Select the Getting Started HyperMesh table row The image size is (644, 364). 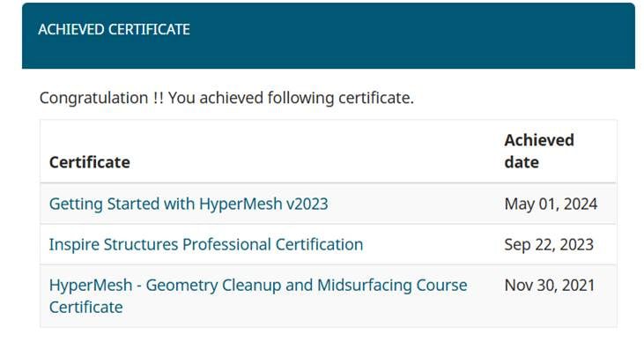[x=329, y=204]
